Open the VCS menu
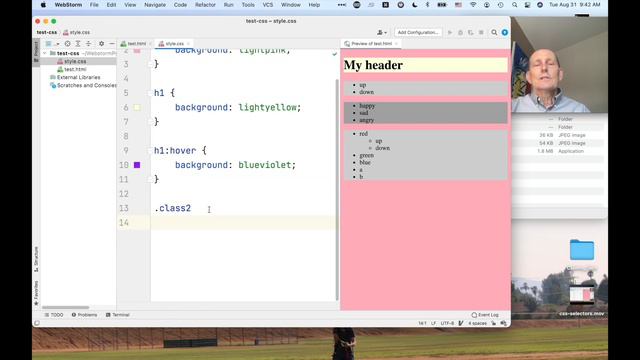This screenshot has width=640, height=360. [x=267, y=5]
